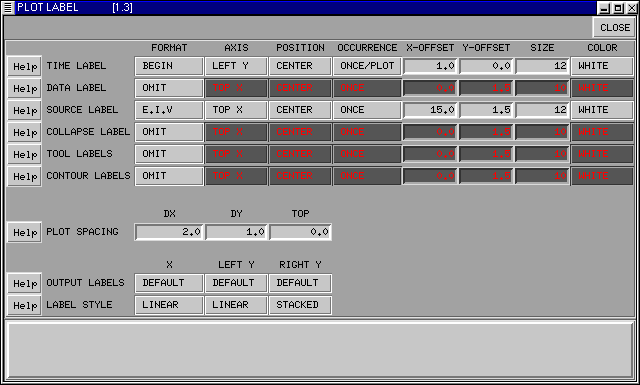Toggle DATA LABEL format OMIT

[169, 88]
